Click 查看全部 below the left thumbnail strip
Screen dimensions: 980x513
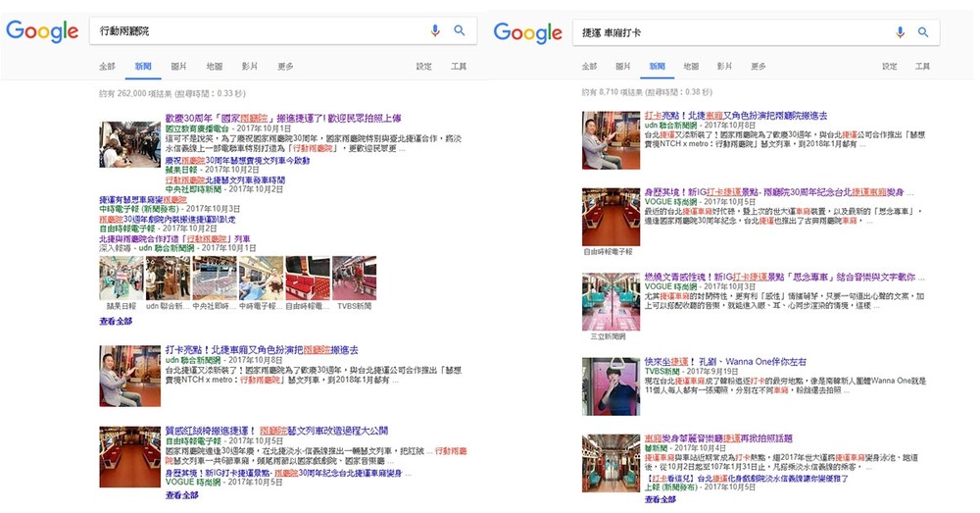[x=116, y=322]
